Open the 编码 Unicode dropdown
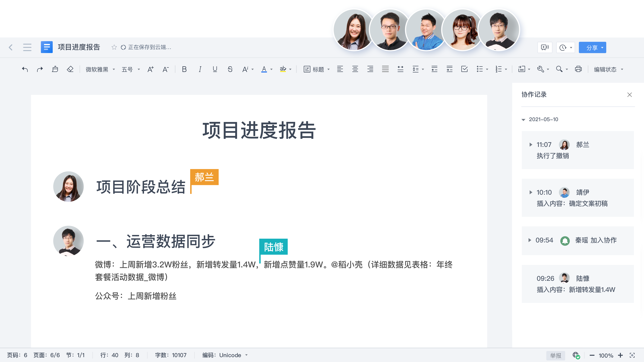Screen dimensions: 644x362 (225, 355)
